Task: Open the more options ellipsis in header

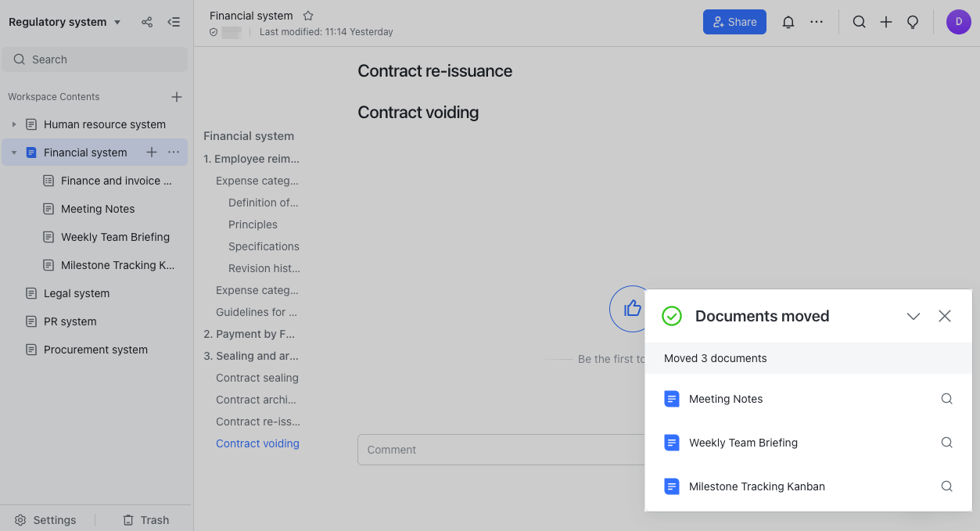Action: 817,22
